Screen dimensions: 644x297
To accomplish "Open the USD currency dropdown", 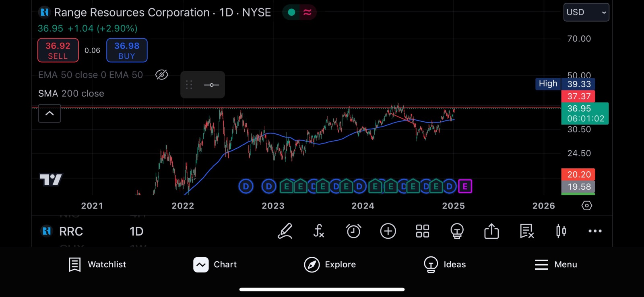I will (586, 12).
